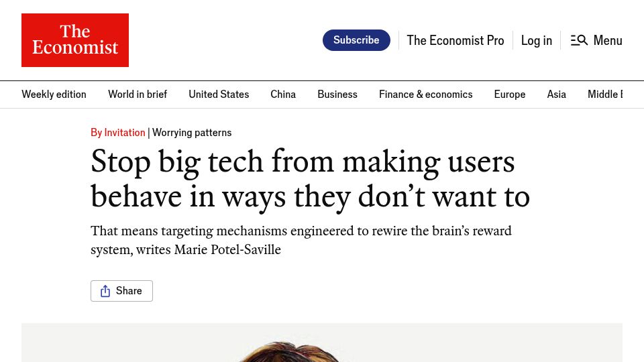644x362 pixels.
Task: Click the Menu label
Action: [608, 40]
